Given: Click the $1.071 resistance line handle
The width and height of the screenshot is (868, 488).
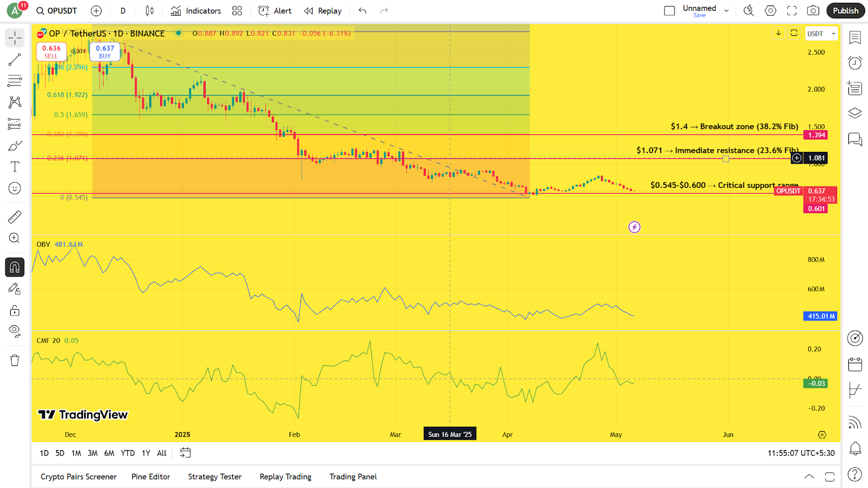Looking at the screenshot, I should coord(725,159).
